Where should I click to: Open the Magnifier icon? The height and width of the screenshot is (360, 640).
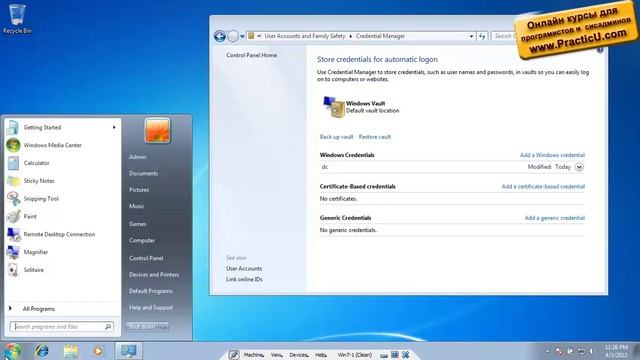[13, 252]
